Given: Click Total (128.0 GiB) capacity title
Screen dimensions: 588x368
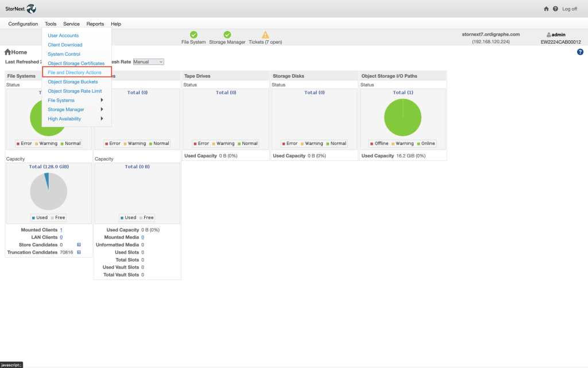Looking at the screenshot, I should click(49, 167).
